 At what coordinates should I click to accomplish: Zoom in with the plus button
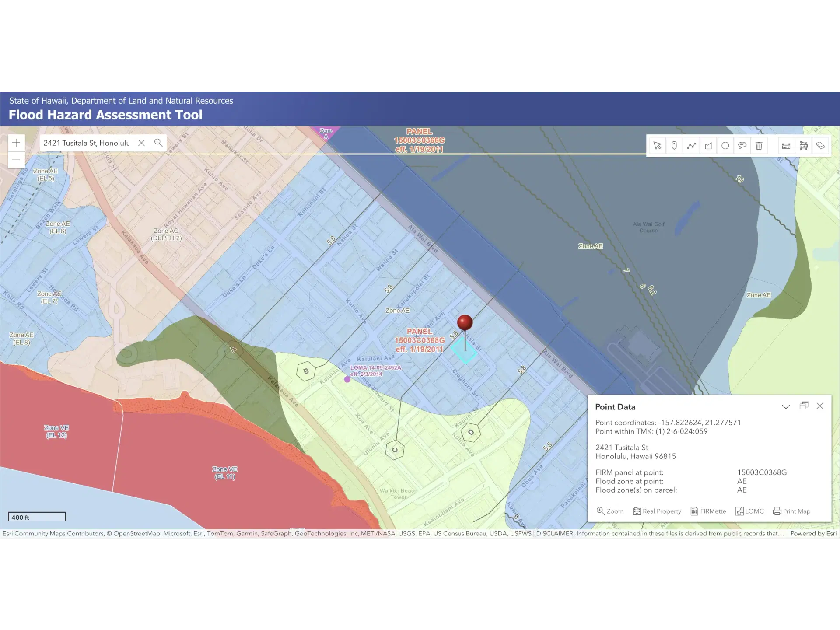16,143
